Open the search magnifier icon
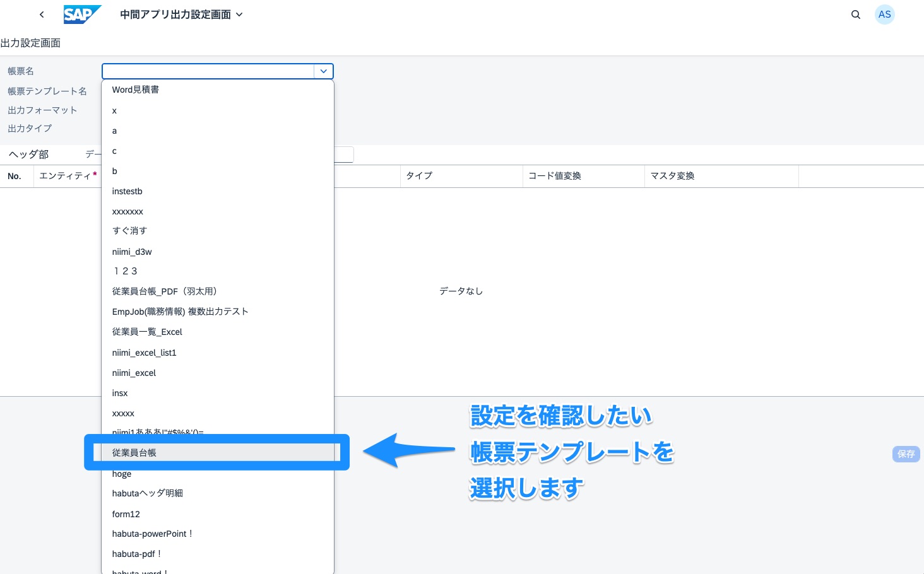This screenshot has width=924, height=574. [x=856, y=15]
